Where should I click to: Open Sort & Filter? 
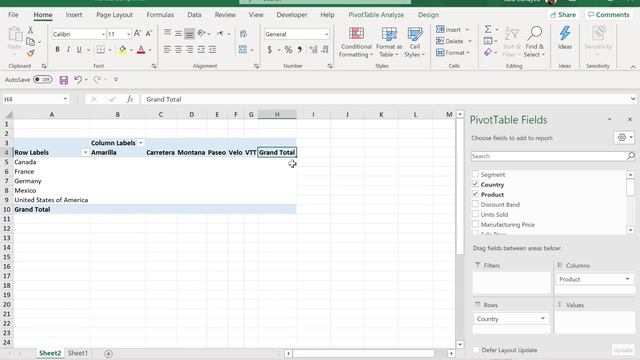[x=511, y=42]
